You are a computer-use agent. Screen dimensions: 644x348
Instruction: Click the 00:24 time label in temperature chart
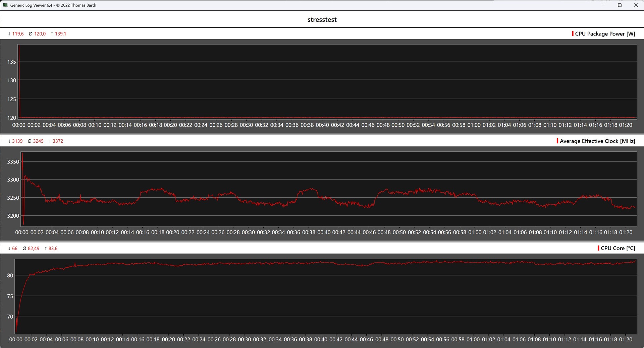[x=199, y=339]
